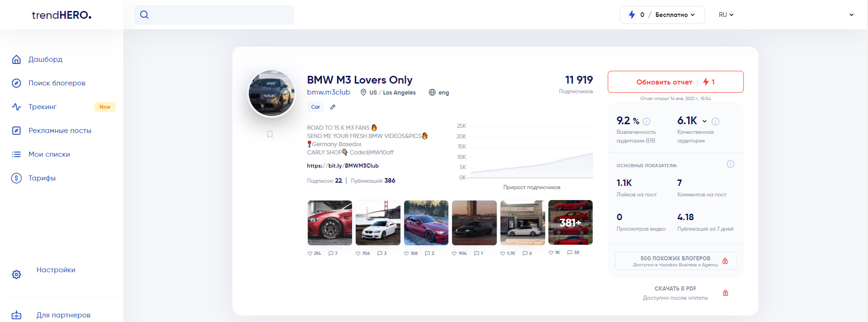Screen dimensions: 868x322
Task: Click the Обновить отчет button
Action: coord(675,82)
